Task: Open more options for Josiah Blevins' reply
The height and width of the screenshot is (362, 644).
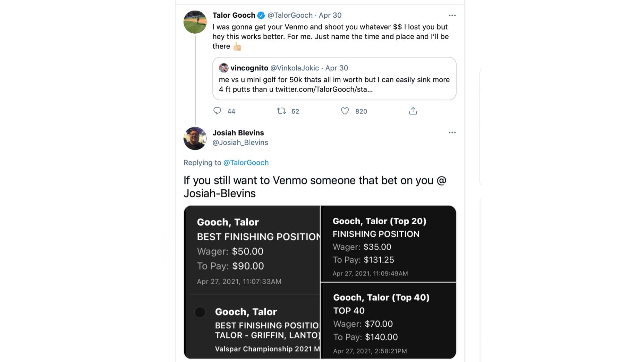Action: coord(452,133)
